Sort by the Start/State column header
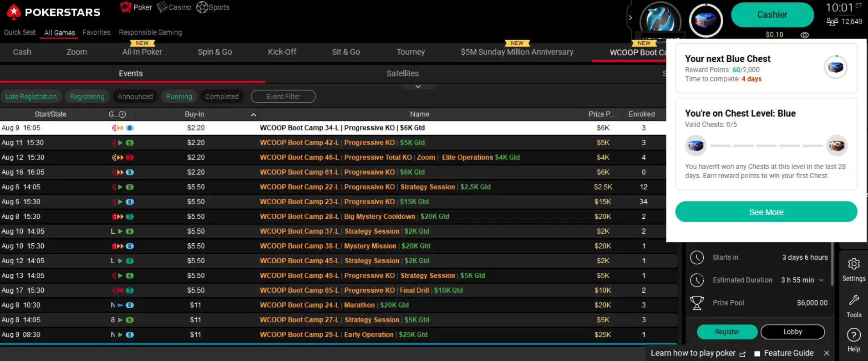868x361 pixels. [51, 115]
